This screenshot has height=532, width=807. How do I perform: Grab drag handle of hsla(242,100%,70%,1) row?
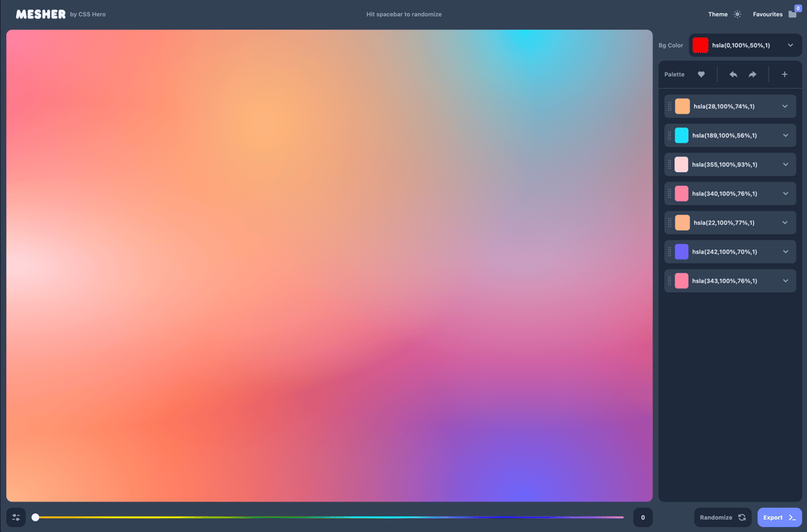(670, 252)
